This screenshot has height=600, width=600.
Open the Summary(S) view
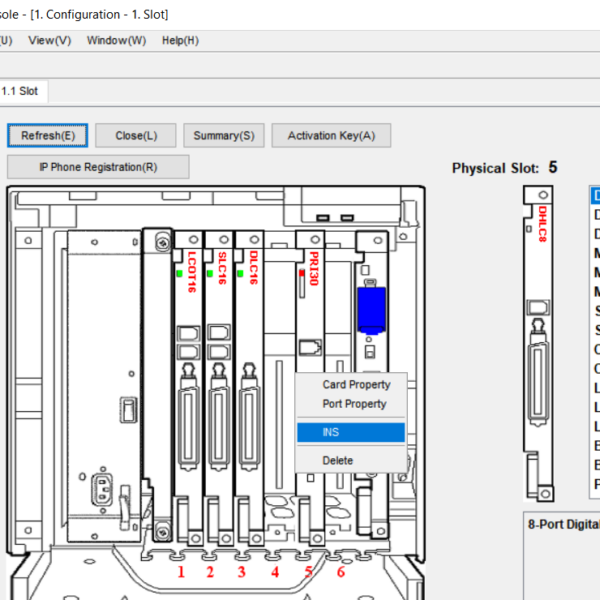click(x=224, y=136)
